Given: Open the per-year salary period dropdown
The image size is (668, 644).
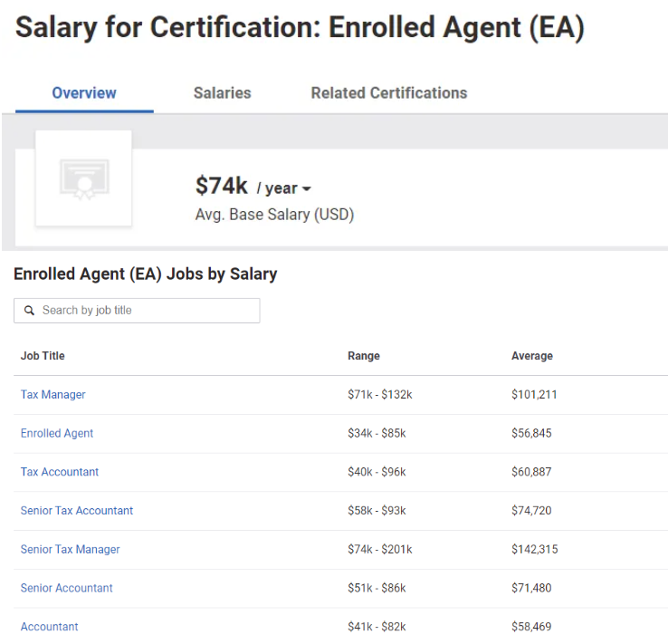Looking at the screenshot, I should (284, 188).
